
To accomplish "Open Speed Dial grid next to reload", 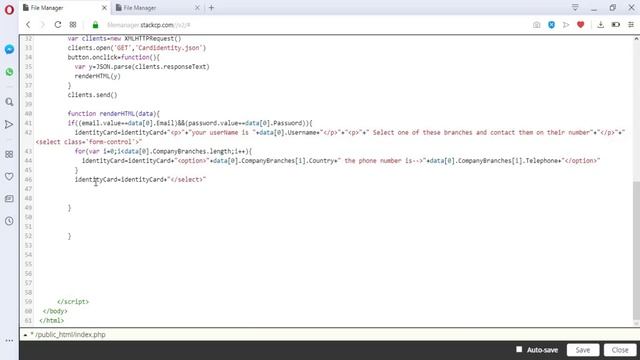I will [x=73, y=25].
